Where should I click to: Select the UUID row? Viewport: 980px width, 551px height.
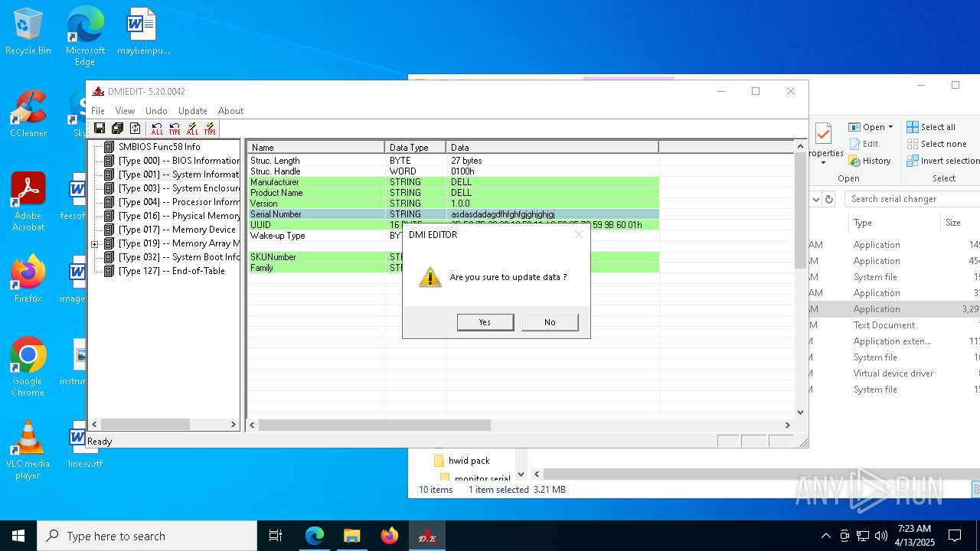tap(453, 225)
